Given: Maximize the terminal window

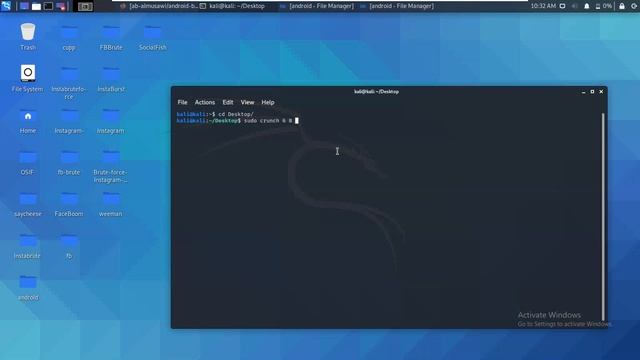Looking at the screenshot, I should pyautogui.click(x=592, y=92).
